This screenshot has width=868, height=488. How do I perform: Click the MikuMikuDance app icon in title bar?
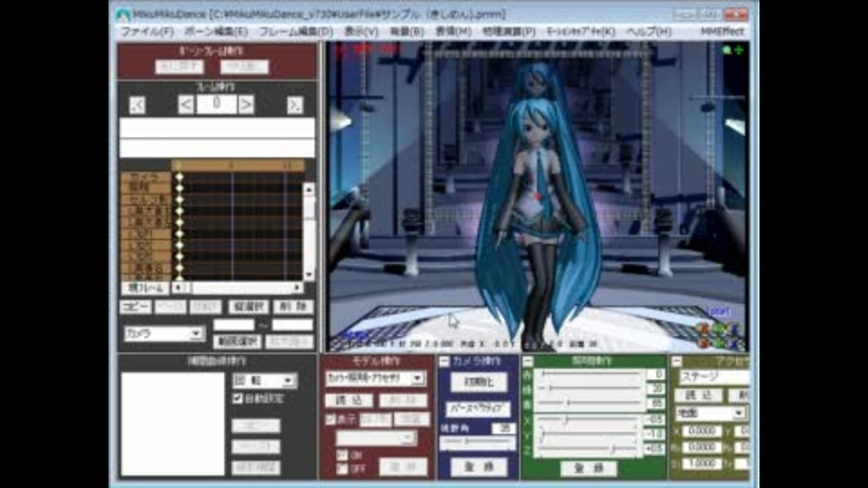coord(123,14)
